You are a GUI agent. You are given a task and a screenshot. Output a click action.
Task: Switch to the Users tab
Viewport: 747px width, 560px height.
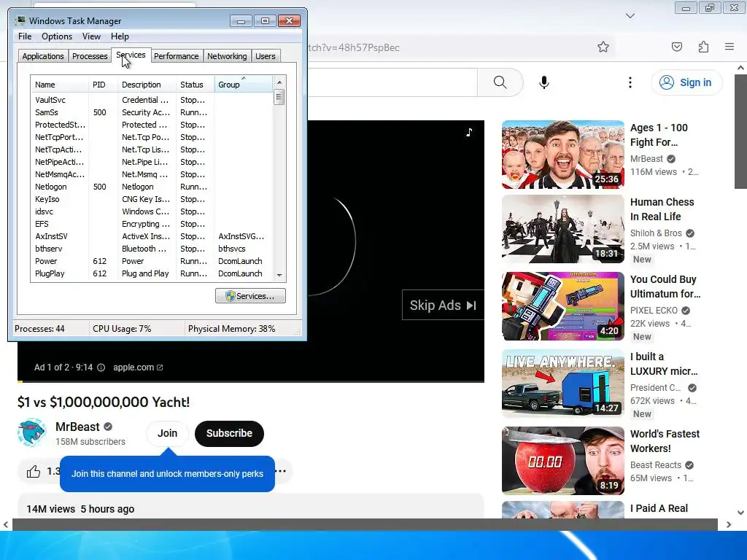pos(265,56)
